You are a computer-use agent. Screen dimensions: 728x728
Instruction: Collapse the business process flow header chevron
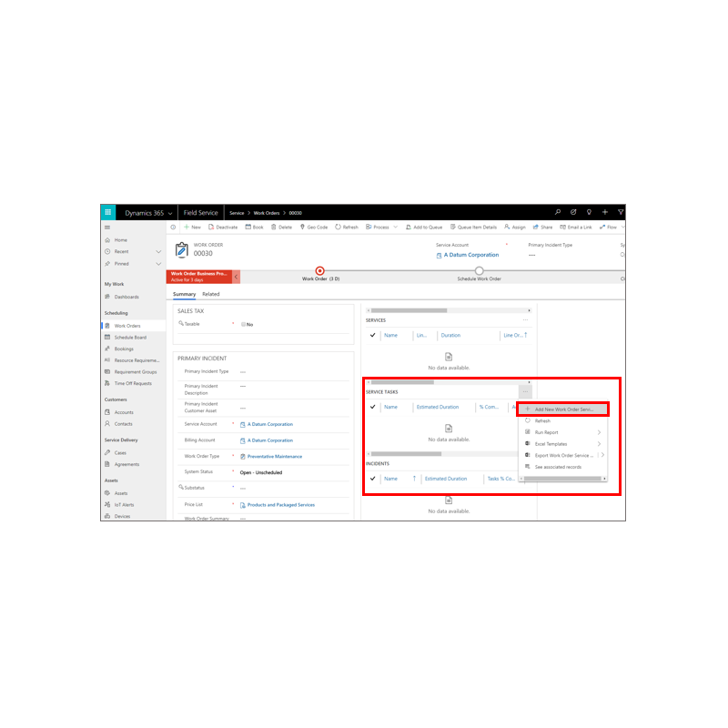(236, 277)
